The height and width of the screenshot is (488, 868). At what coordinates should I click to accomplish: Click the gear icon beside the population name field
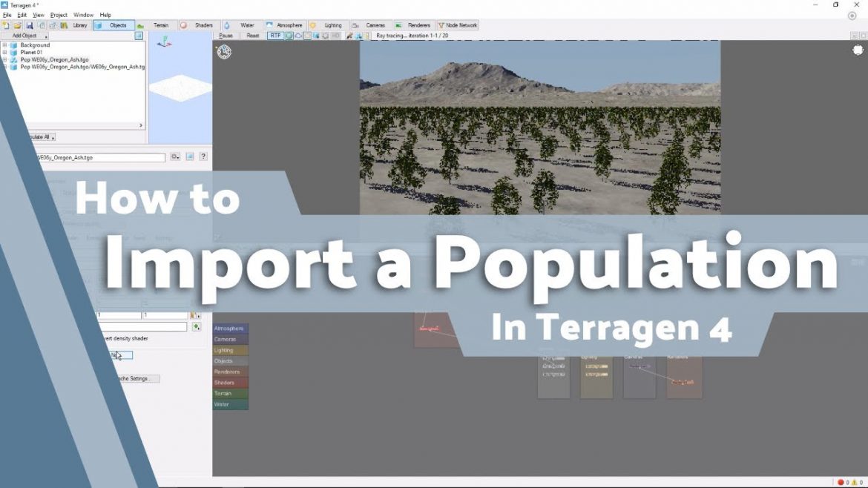point(175,156)
